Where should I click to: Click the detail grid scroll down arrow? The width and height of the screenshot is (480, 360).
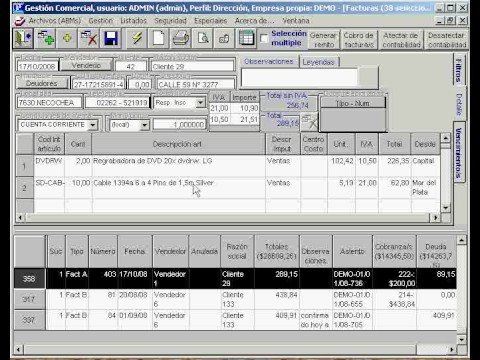coord(446,208)
